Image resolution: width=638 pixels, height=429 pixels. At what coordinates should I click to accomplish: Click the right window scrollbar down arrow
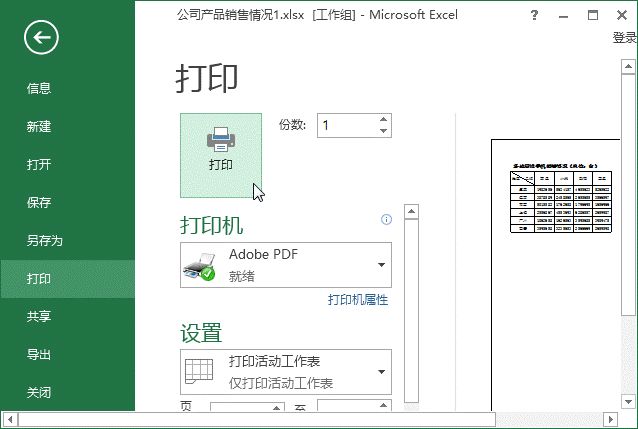tap(628, 402)
